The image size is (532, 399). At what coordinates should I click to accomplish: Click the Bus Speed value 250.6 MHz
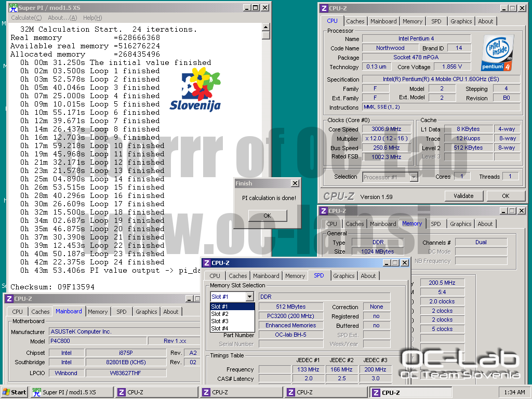[386, 148]
